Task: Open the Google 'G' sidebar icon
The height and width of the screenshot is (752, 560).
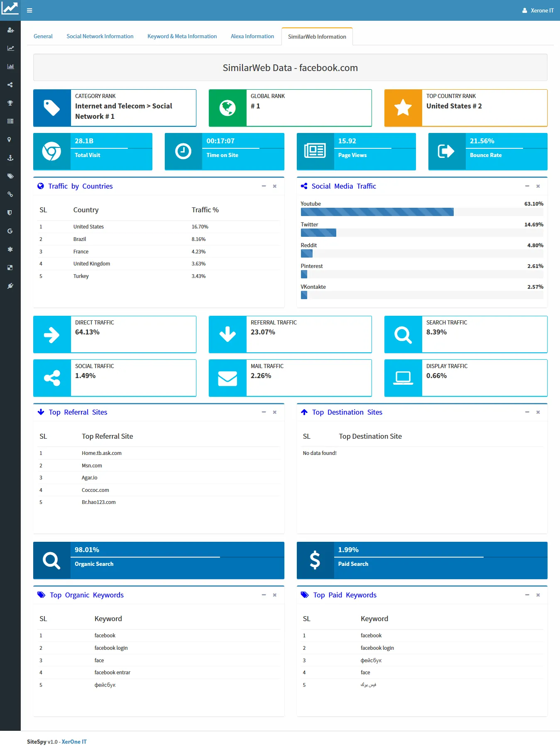Action: 10,231
